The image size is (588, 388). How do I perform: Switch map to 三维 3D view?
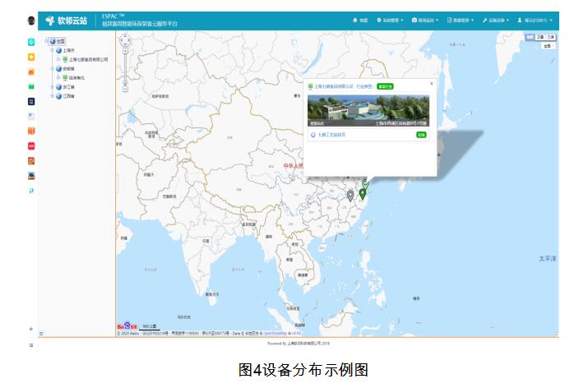tap(551, 38)
